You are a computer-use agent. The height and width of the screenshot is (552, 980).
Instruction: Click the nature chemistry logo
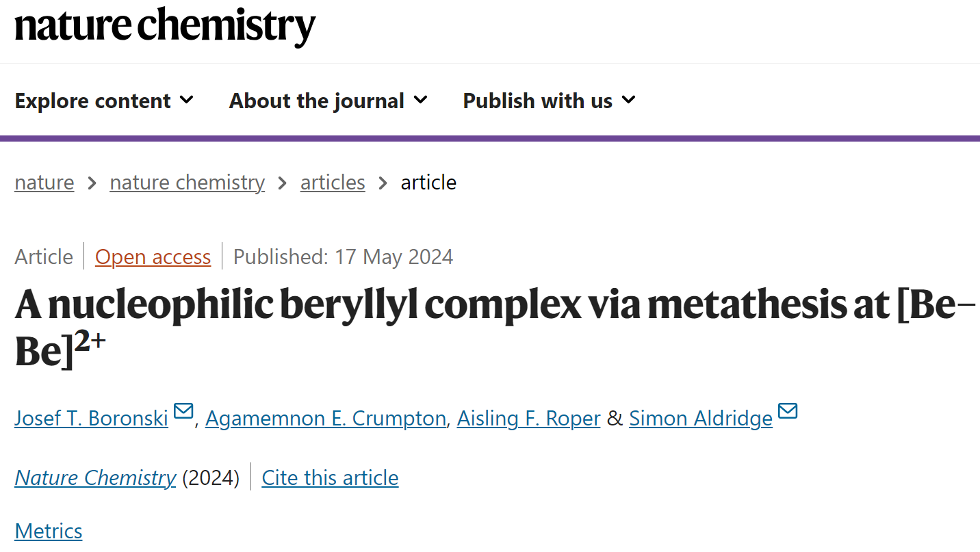coord(165,27)
